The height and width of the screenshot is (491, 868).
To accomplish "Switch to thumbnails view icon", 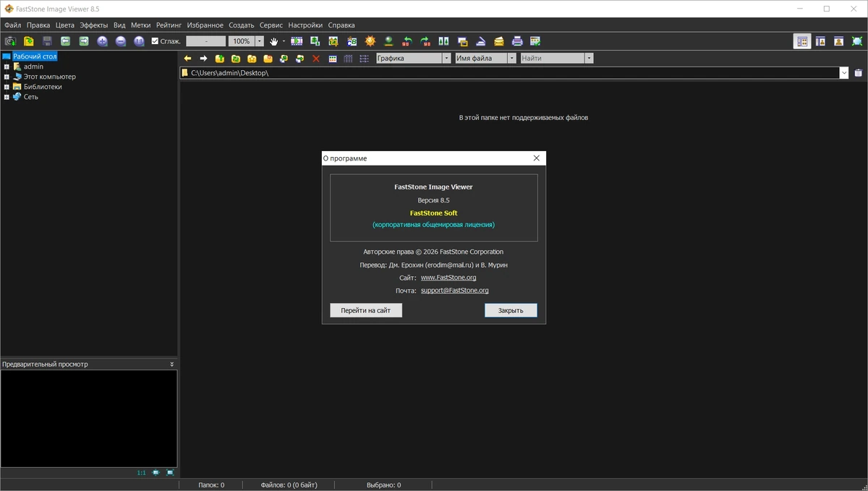I will 333,59.
